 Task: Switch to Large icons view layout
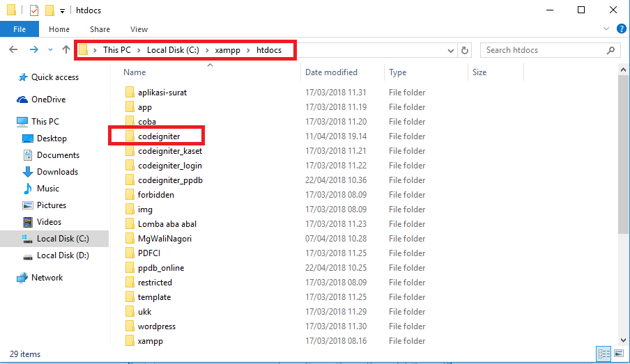click(619, 354)
